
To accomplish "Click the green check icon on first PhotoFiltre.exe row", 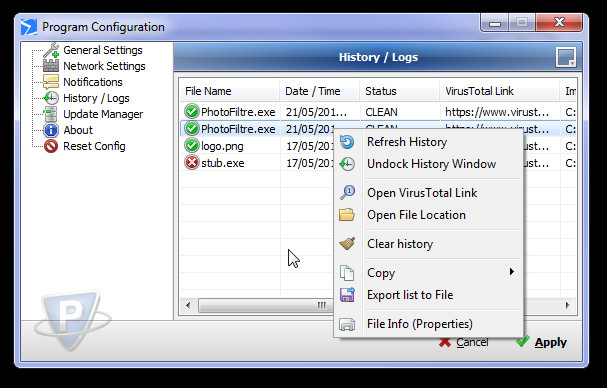I will pyautogui.click(x=192, y=112).
